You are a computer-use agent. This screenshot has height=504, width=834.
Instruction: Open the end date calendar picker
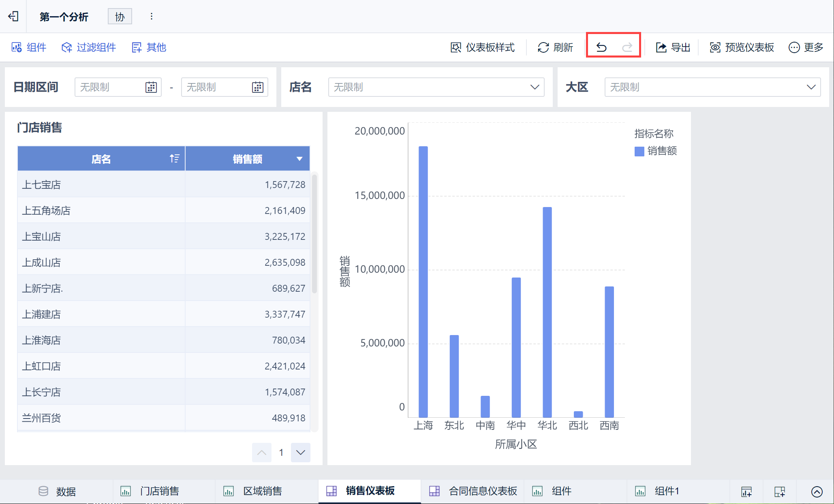(258, 87)
